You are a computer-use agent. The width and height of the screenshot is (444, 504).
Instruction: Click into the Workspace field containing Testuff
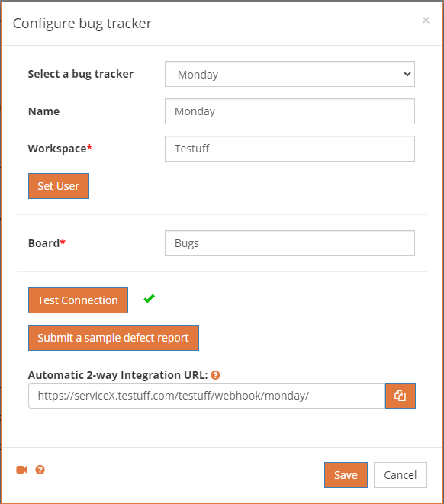(290, 149)
